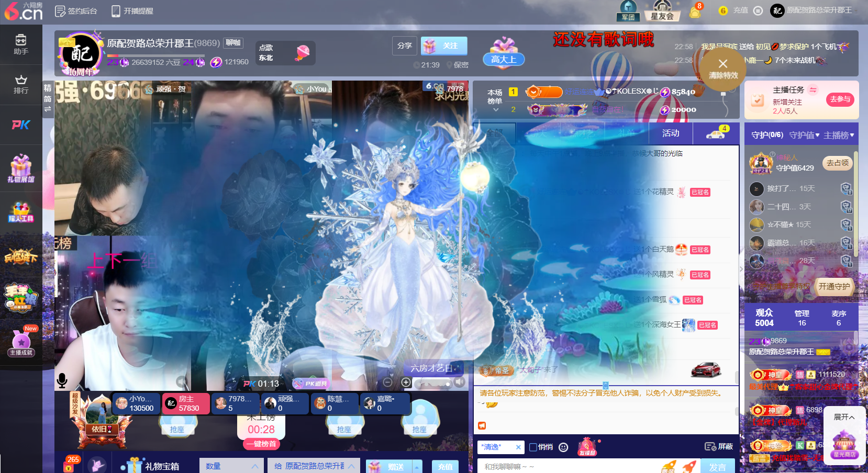This screenshot has height=473, width=868.
Task: Switch to the 活动 tab
Action: (671, 133)
